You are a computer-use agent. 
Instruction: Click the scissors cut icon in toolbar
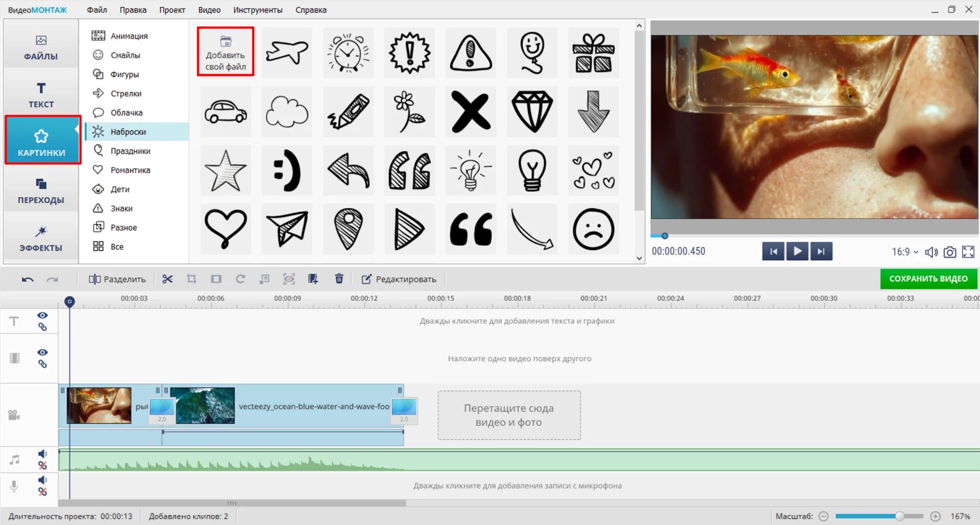167,279
